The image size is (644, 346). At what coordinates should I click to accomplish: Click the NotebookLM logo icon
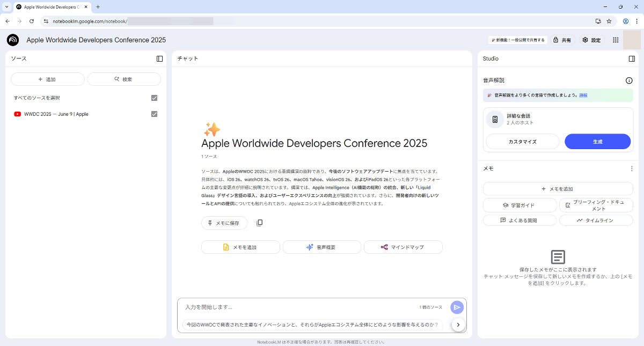click(13, 40)
